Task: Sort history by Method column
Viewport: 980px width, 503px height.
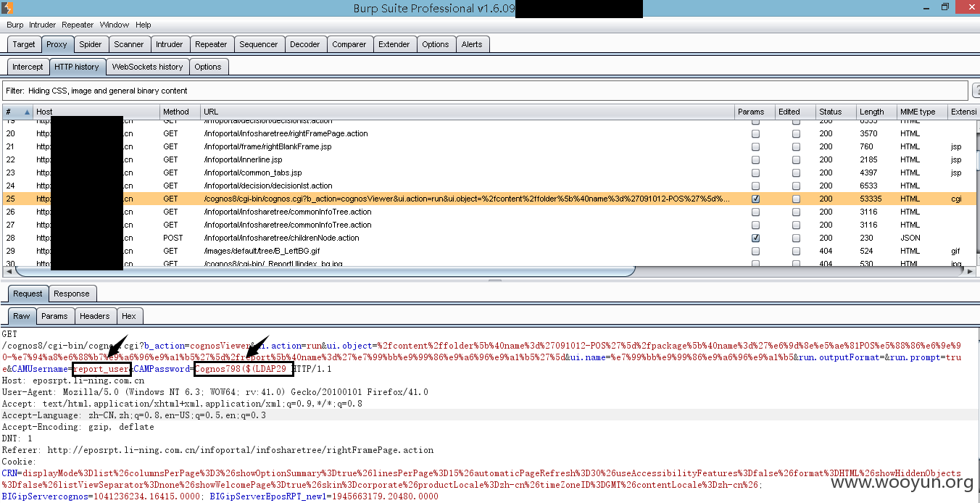Action: point(180,112)
